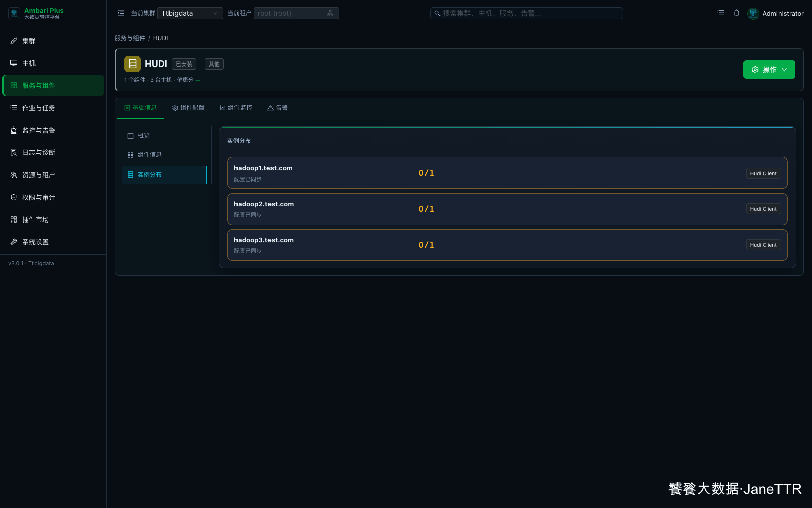Select the 实例分布 sub-menu item
The image size is (812, 508).
pos(164,175)
